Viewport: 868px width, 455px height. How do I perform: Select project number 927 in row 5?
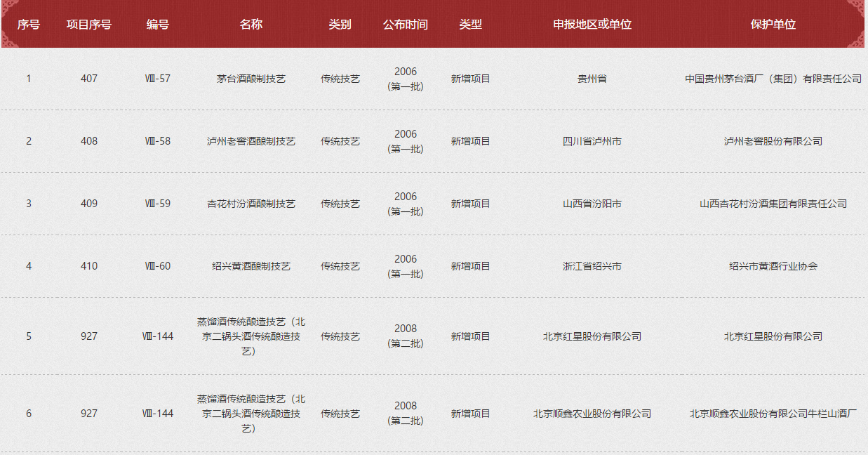pyautogui.click(x=89, y=336)
